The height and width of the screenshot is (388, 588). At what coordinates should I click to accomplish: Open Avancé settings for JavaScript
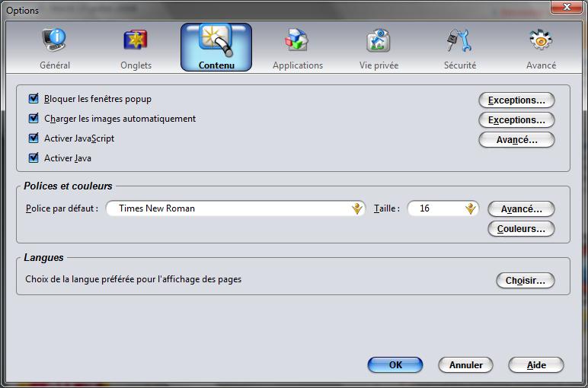(516, 140)
